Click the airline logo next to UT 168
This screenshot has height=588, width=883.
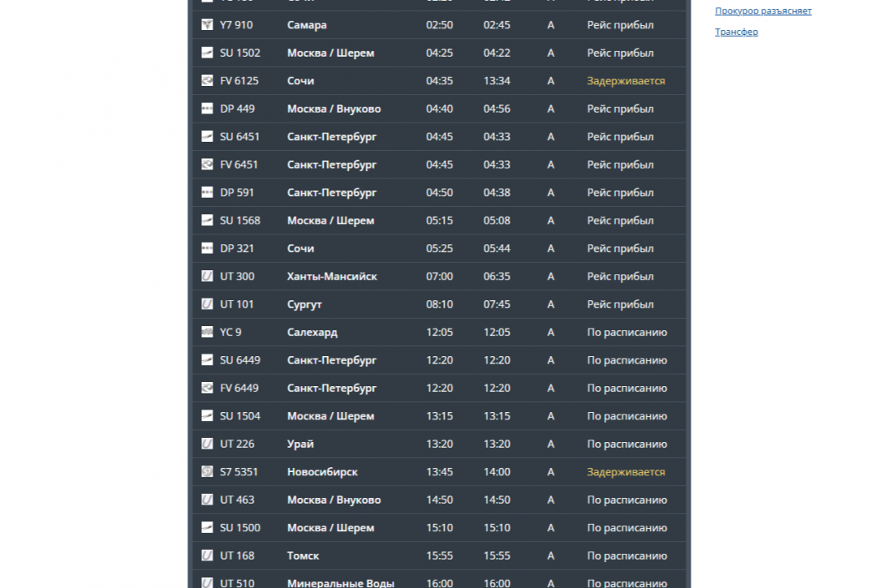click(x=207, y=555)
